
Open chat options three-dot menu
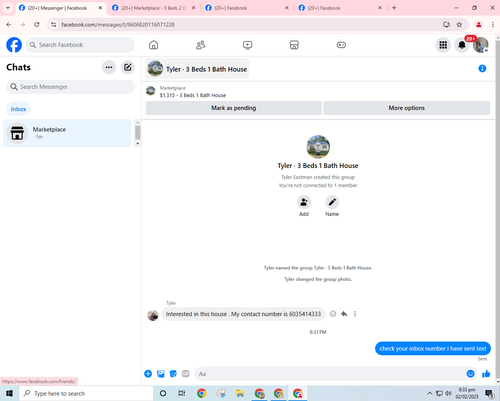tap(109, 67)
